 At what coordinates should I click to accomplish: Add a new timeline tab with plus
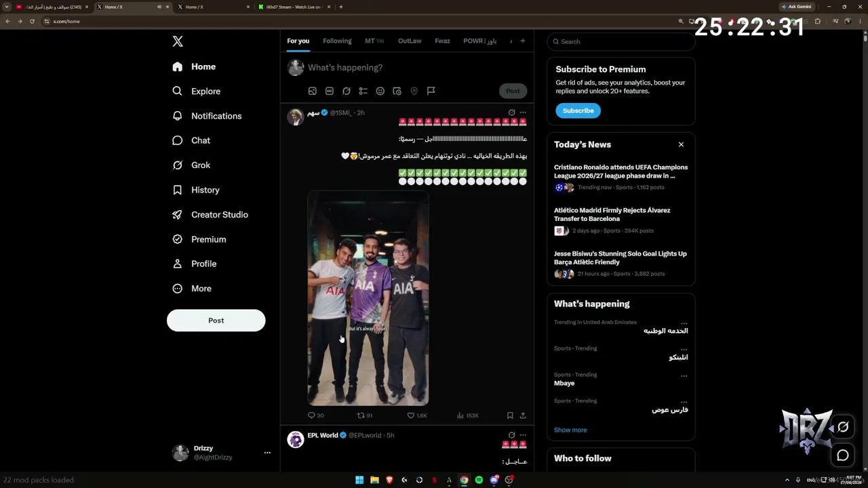click(x=522, y=41)
